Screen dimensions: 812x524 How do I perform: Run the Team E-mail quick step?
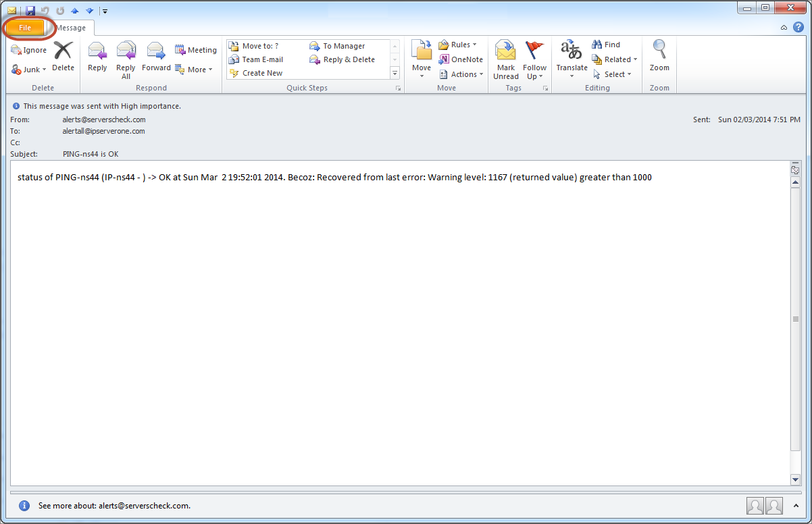pyautogui.click(x=256, y=59)
